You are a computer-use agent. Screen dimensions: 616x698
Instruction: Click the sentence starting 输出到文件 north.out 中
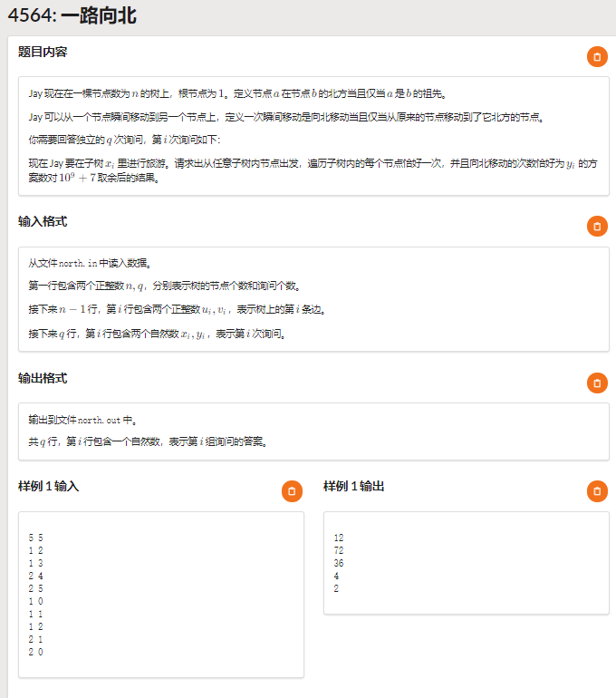(83, 421)
